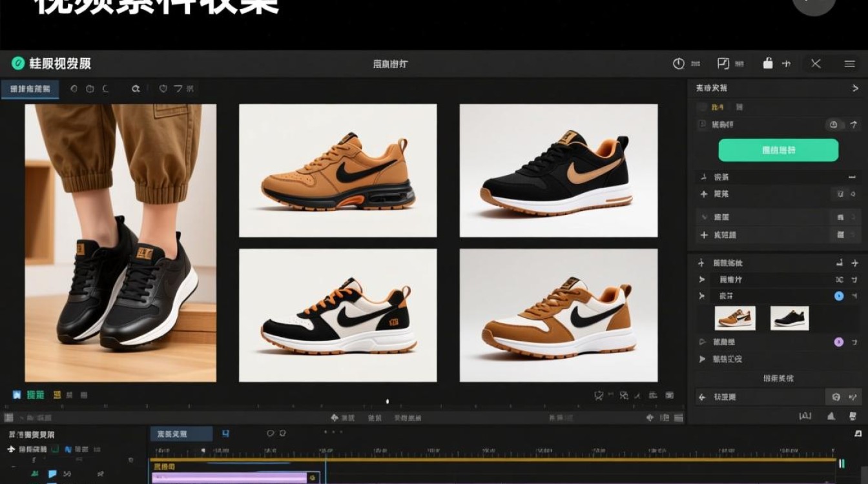
Task: Click the shield icon in the preview toolbar
Action: tap(163, 89)
